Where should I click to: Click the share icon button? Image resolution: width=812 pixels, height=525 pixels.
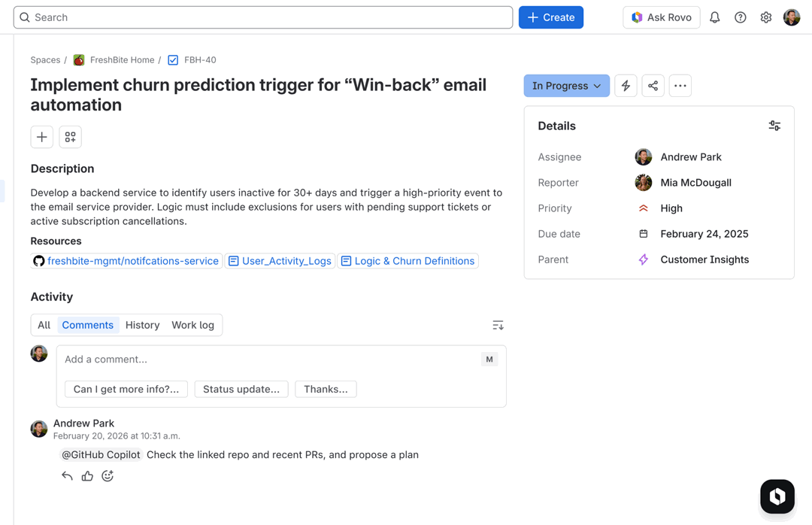653,86
